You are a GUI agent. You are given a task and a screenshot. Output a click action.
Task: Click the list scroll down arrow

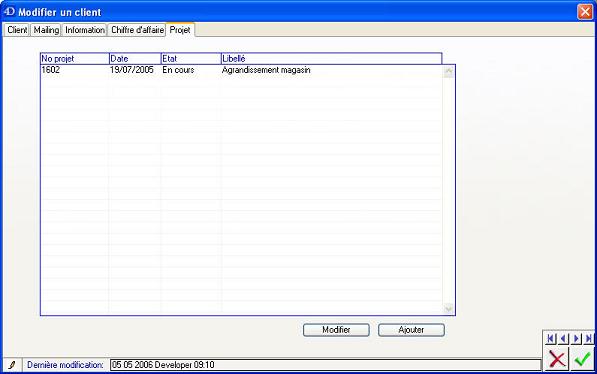449,308
